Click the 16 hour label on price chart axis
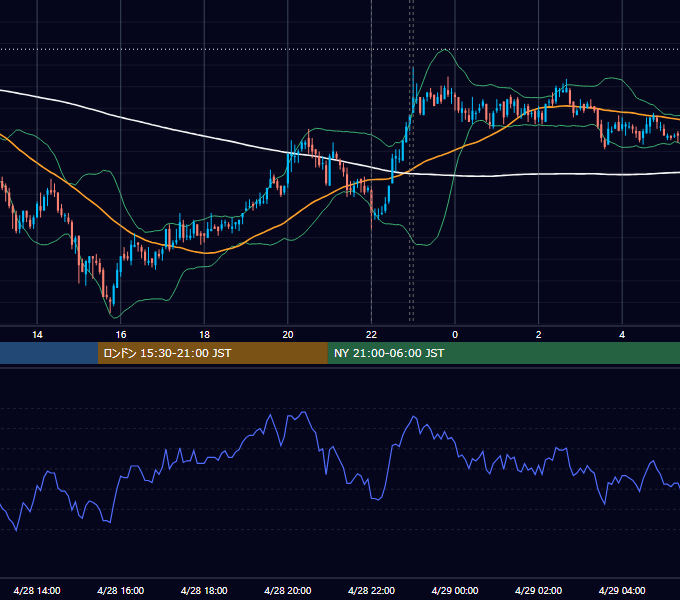Viewport: 680px width, 600px height. point(121,335)
